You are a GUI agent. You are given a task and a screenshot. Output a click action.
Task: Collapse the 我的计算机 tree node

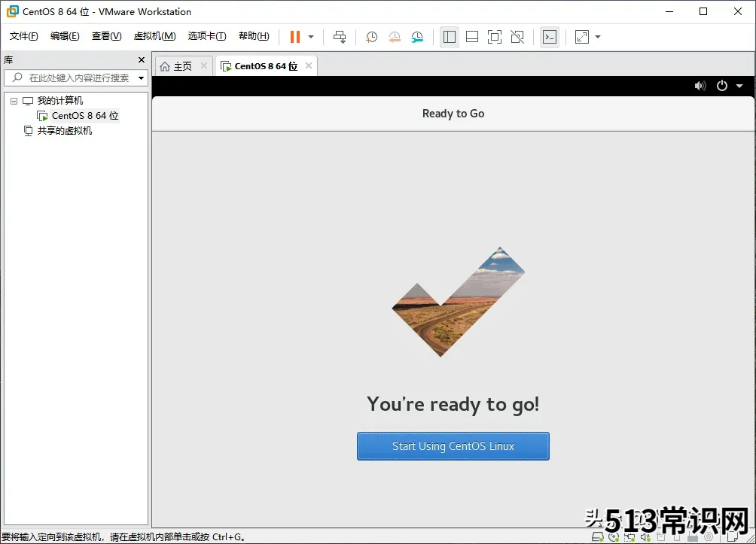tap(14, 101)
